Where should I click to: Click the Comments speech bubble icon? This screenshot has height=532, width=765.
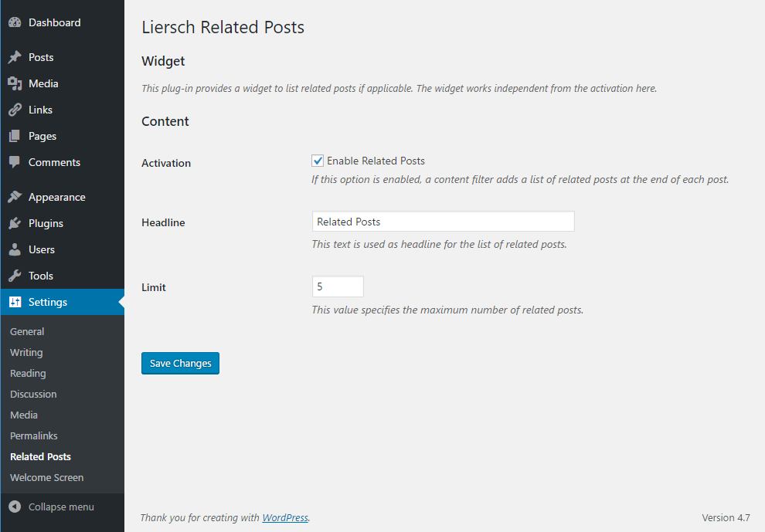(15, 162)
